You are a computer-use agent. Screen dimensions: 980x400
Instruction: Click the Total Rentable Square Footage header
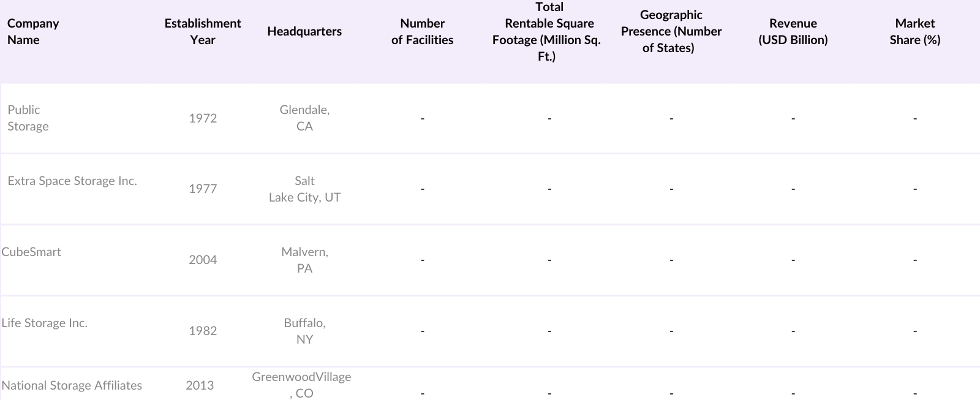pos(549,32)
